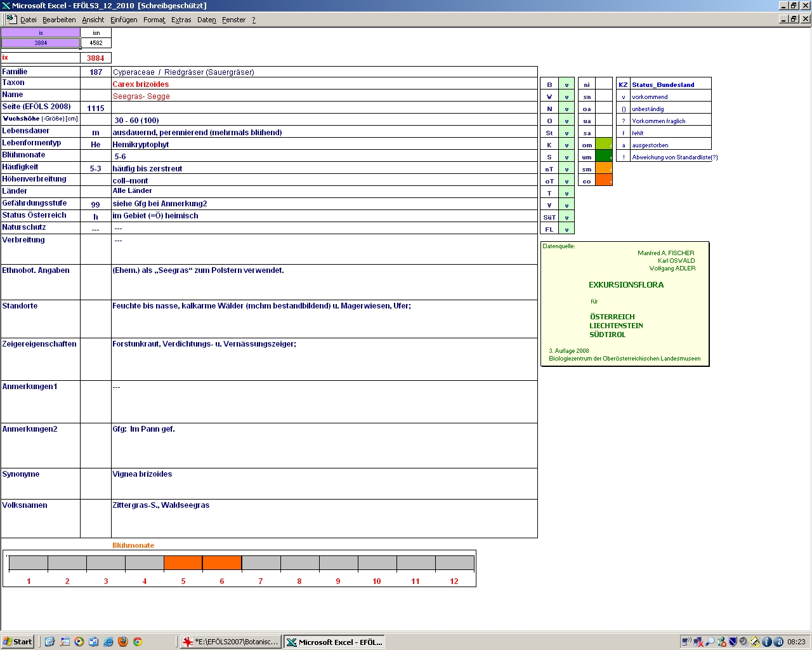Click the speaker volume tray icon
Screen dimensions: 812x650
744,642
